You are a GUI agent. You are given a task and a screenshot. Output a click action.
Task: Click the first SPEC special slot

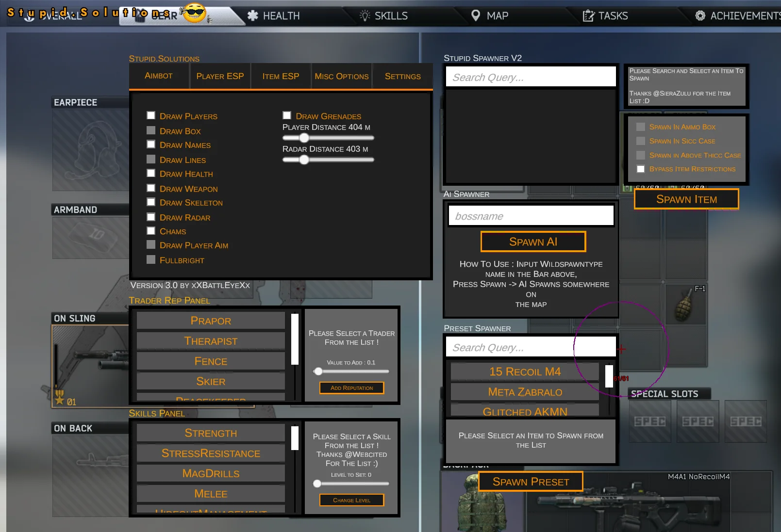tap(650, 421)
